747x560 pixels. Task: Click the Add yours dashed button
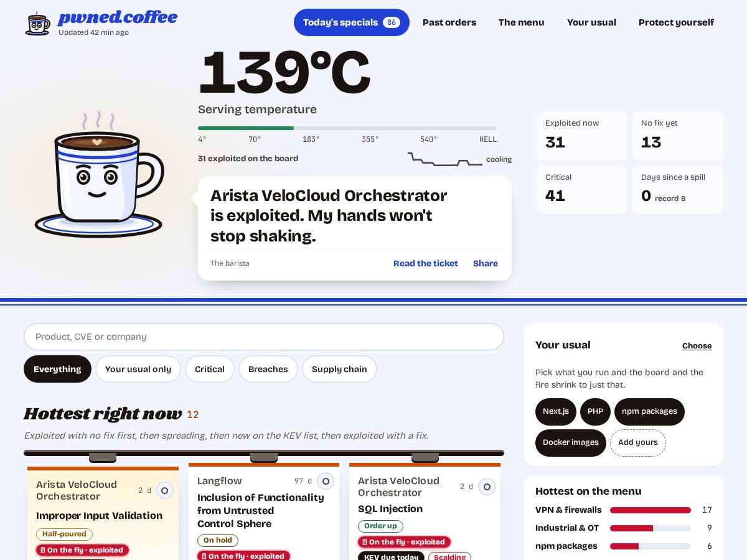point(638,443)
